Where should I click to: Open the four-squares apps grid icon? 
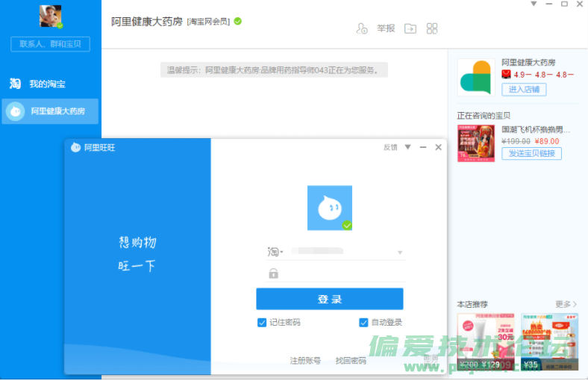[432, 29]
